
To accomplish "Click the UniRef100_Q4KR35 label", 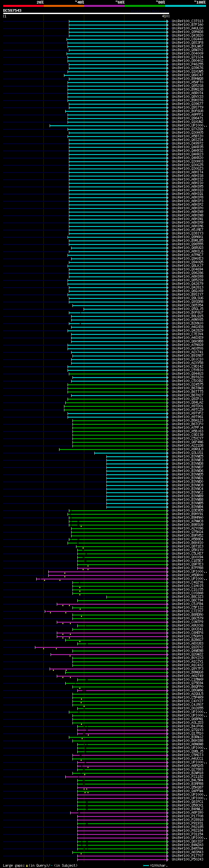I will point(187,147).
